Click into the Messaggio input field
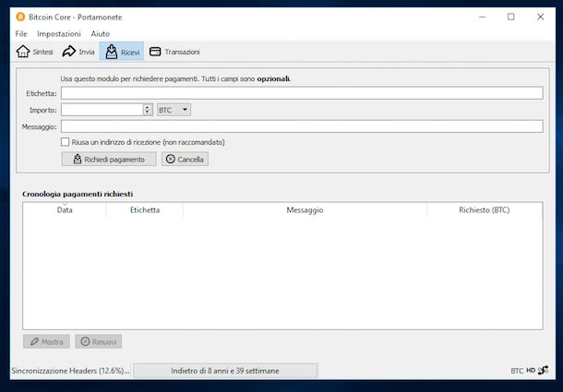Screen dimensions: 563x392 pos(302,126)
